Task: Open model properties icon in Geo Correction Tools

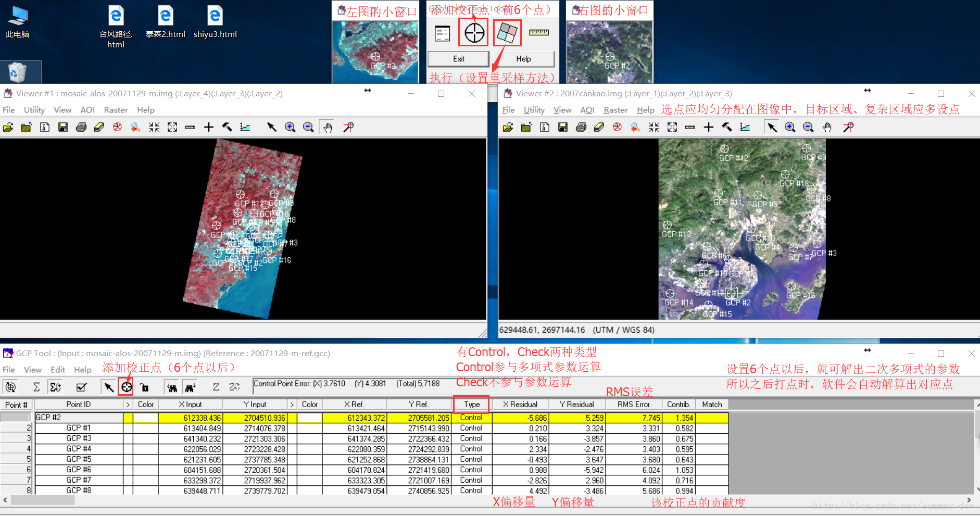Action: (x=442, y=33)
